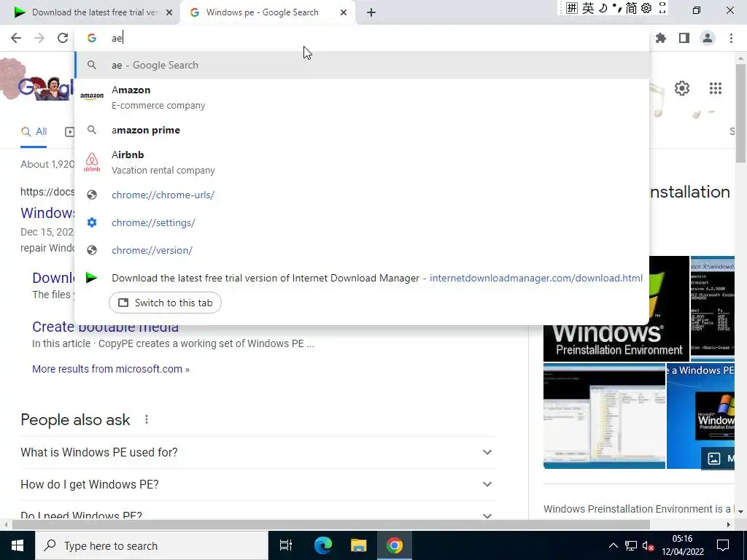
Task: Select the 'All' search results tab
Action: coord(34,132)
